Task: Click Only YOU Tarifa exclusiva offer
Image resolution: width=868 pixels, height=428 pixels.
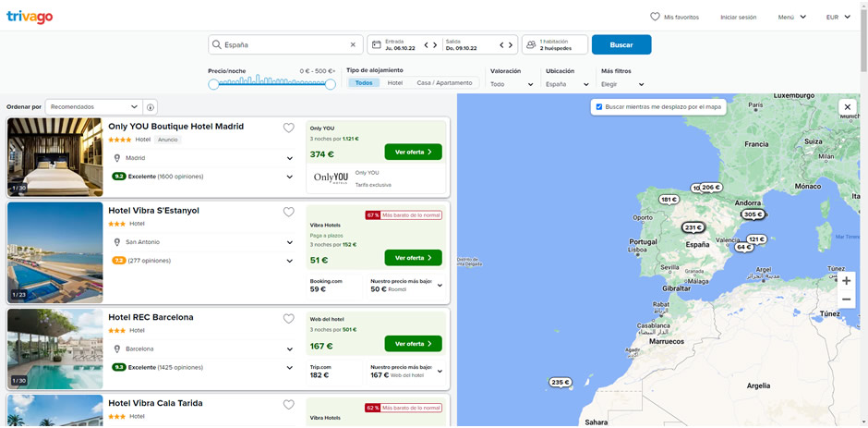Action: (376, 178)
